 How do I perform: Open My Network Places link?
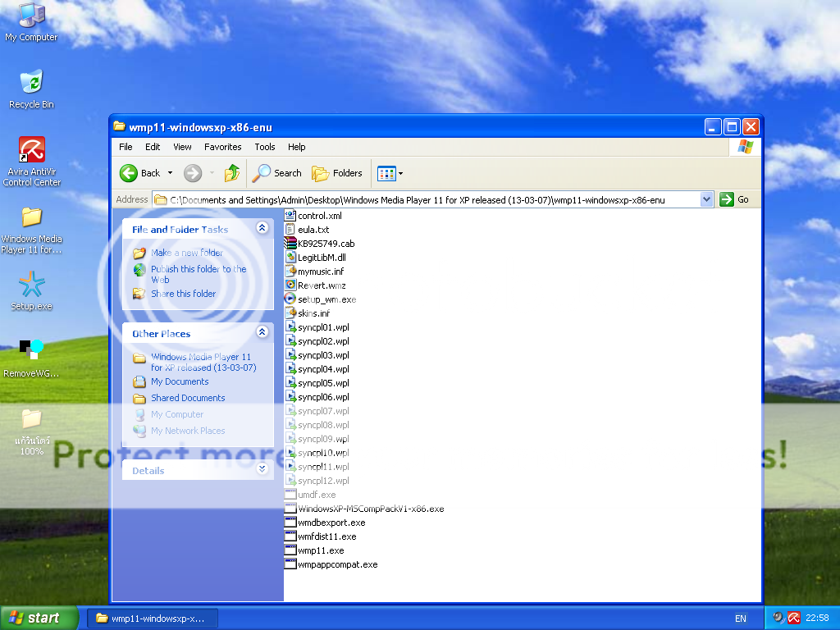tap(188, 431)
